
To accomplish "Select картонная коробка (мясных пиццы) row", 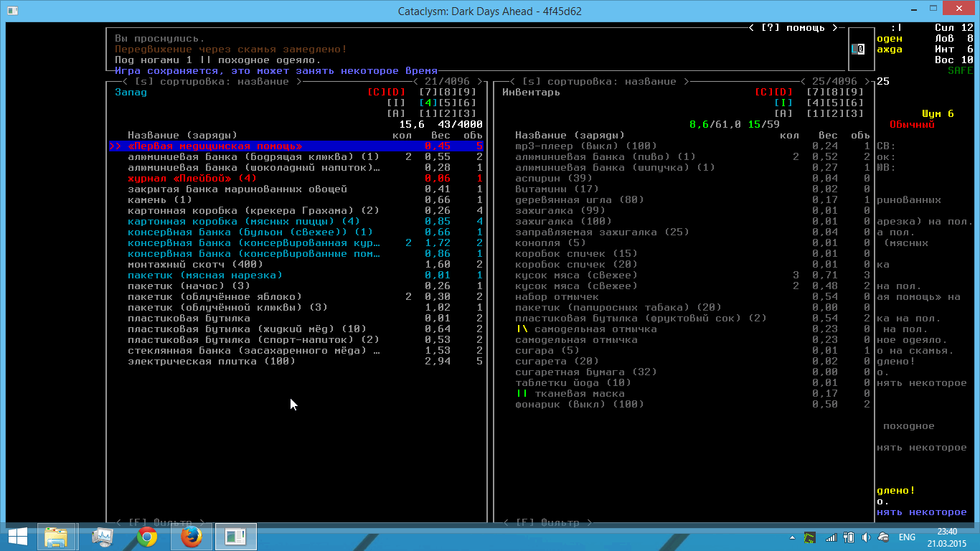I will (296, 222).
